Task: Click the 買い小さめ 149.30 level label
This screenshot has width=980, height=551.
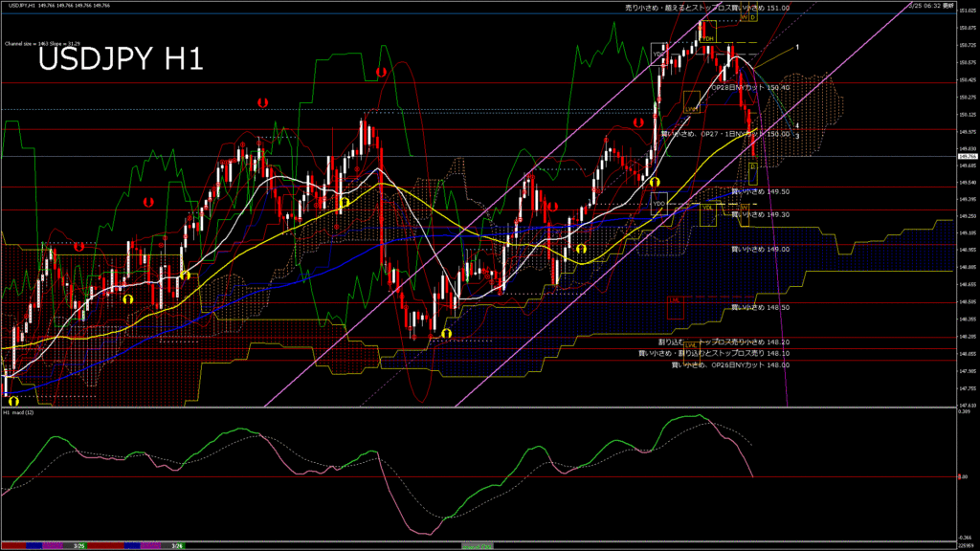Action: [760, 214]
